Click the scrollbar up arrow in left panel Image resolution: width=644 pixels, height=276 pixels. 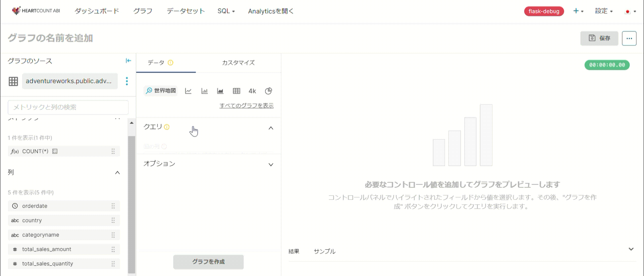131,123
